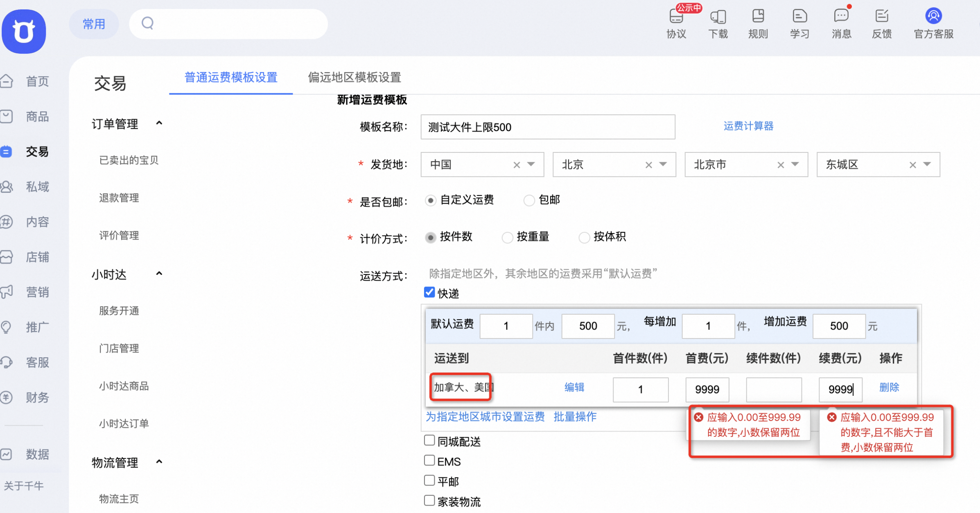Choose 按重量 pricing method
The height and width of the screenshot is (513, 980).
[x=507, y=237]
